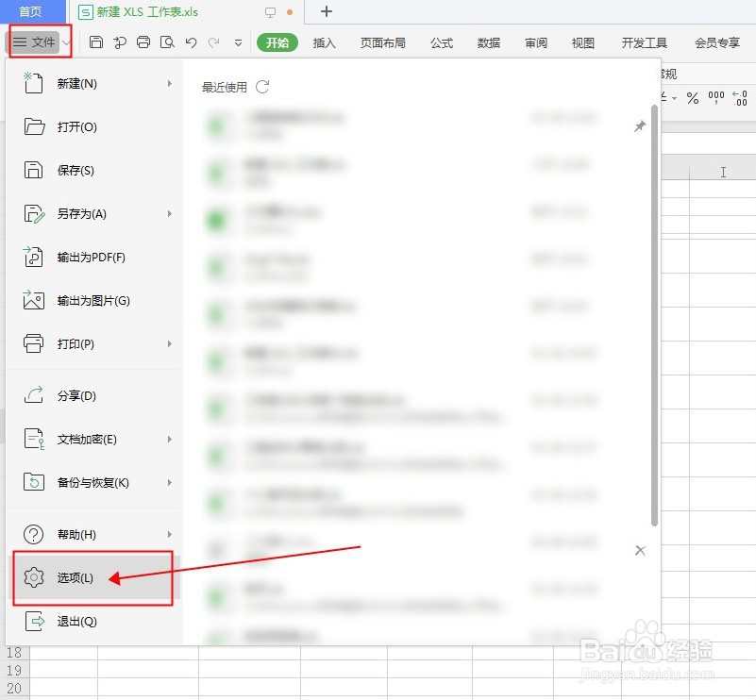Click the save-as icon beside 另存为(A)
This screenshot has width=756, height=700.
pos(34,214)
